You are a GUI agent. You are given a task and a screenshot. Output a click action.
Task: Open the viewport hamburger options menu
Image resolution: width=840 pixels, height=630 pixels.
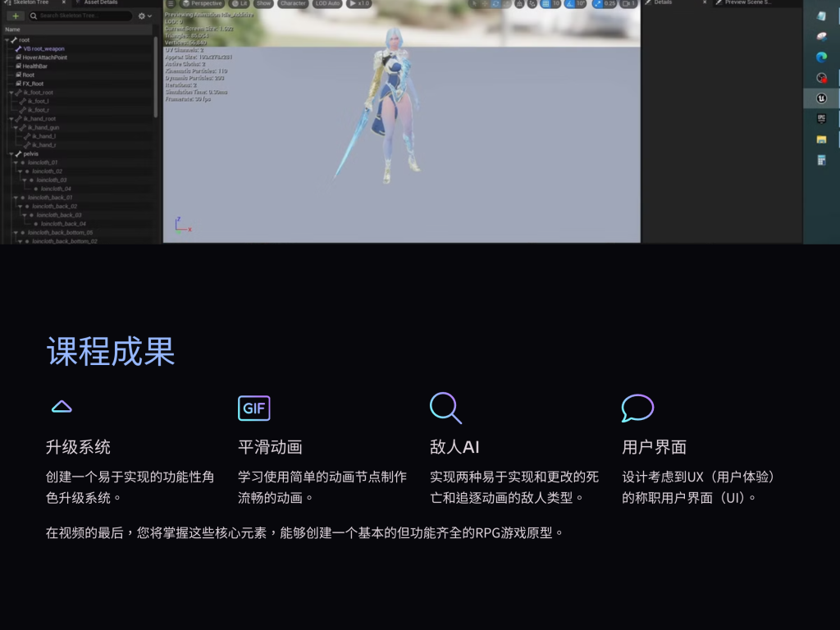[x=171, y=3]
